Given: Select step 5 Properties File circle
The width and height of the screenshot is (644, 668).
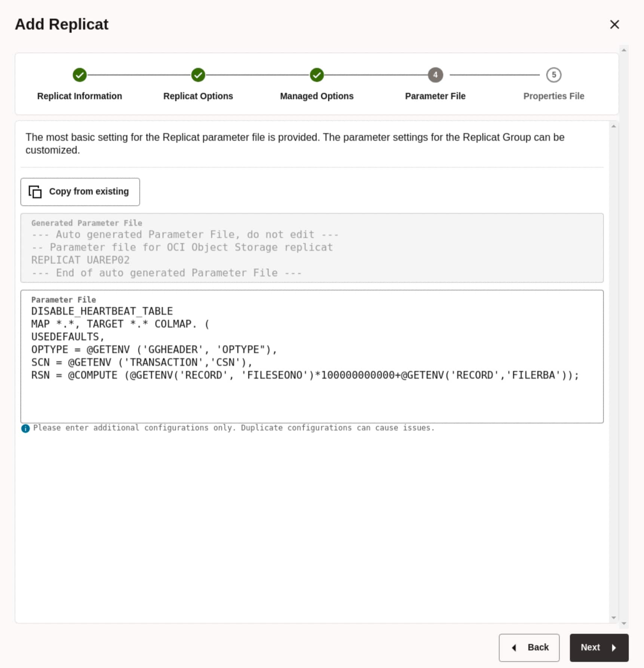Looking at the screenshot, I should [x=553, y=75].
